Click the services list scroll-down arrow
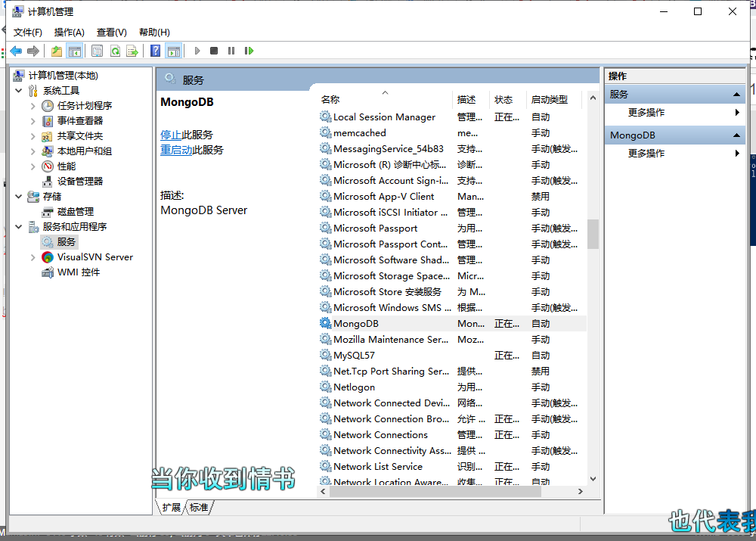 pos(593,479)
